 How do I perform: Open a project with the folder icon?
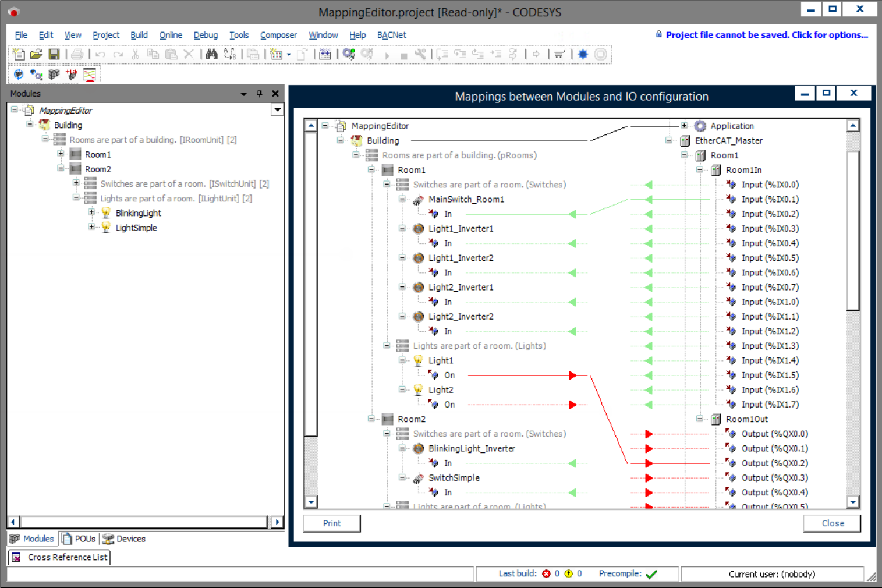(x=36, y=54)
